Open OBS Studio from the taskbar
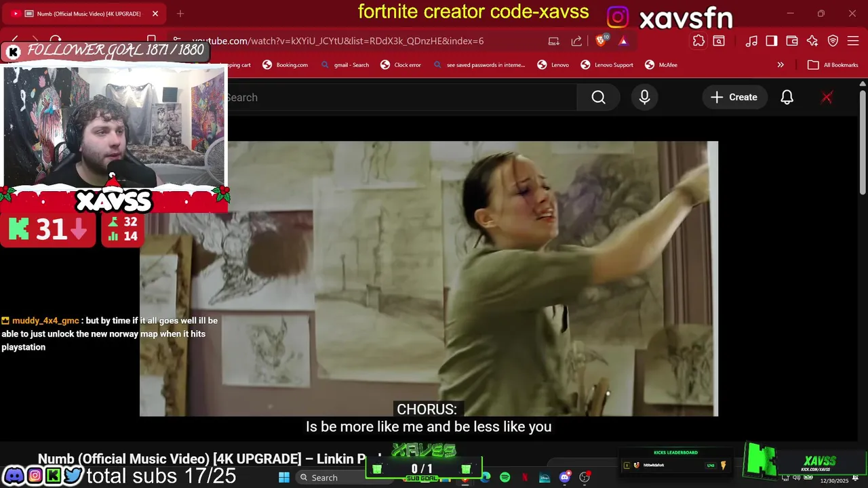Screen dimensions: 868x488 (x=584, y=478)
